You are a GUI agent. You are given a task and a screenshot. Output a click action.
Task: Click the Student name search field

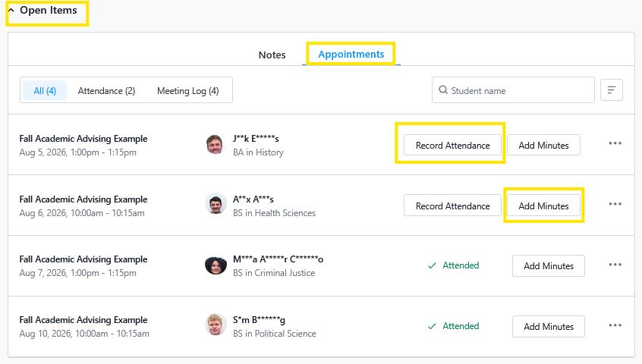pos(513,90)
